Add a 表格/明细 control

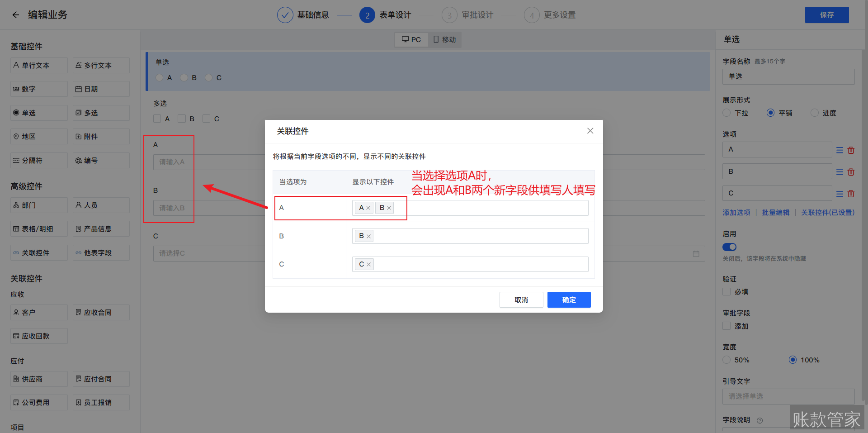tap(38, 228)
